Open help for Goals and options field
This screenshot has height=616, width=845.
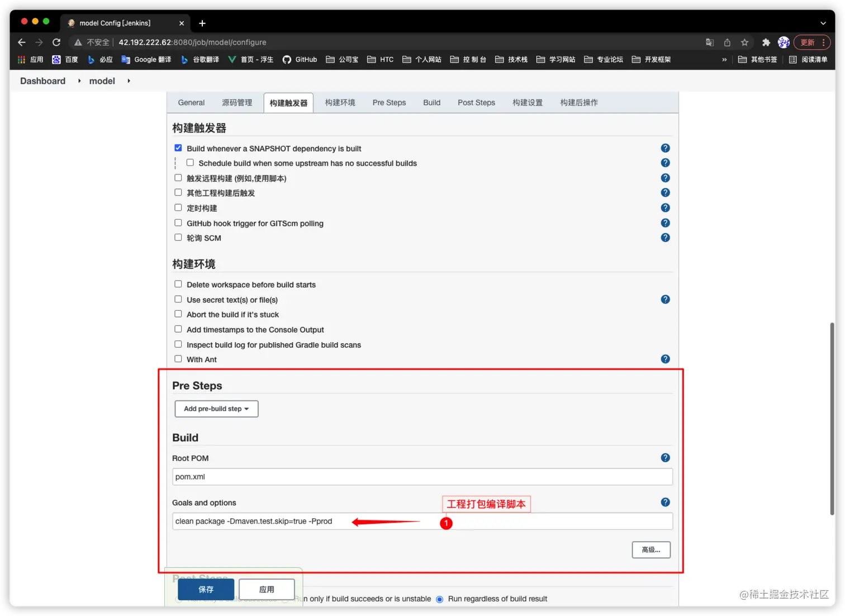(x=665, y=502)
